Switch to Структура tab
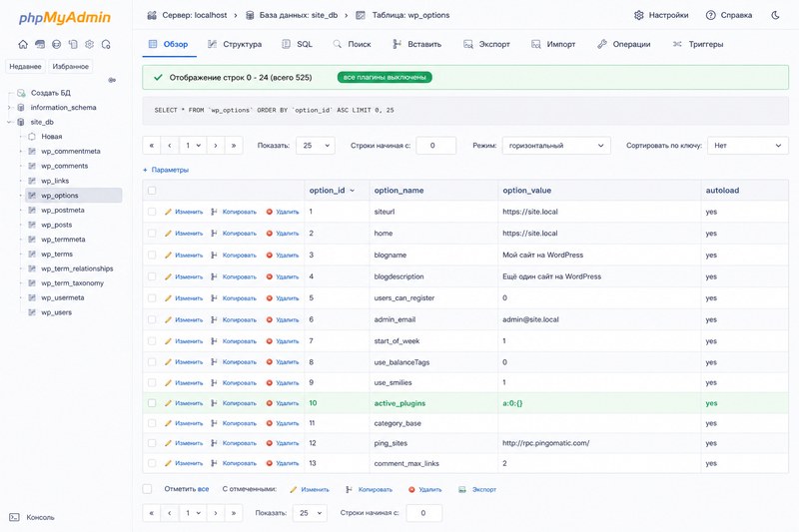This screenshot has width=799, height=532. [235, 44]
